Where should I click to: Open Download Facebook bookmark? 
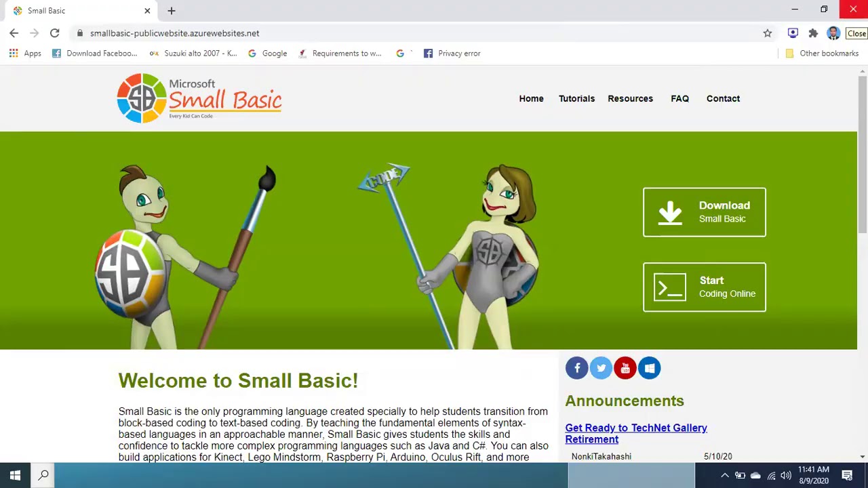point(94,54)
